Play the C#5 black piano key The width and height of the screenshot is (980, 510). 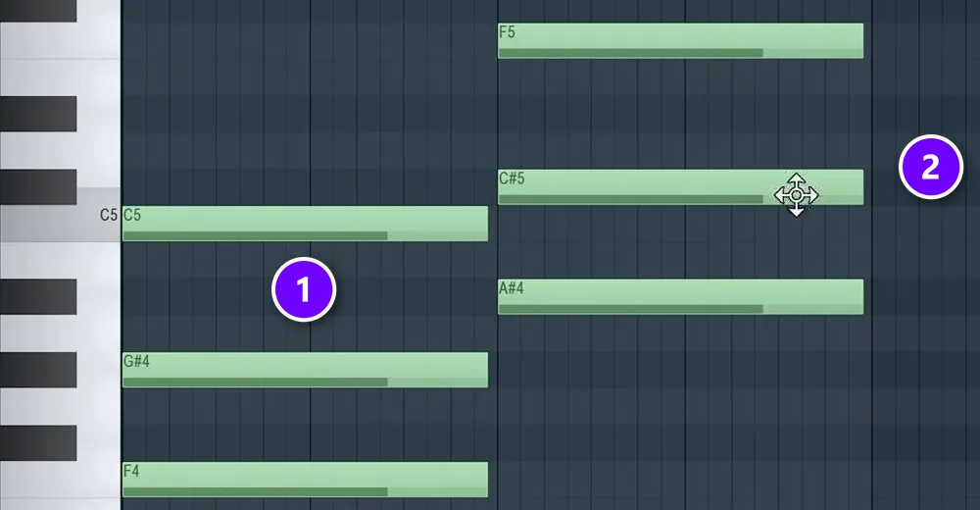click(38, 187)
